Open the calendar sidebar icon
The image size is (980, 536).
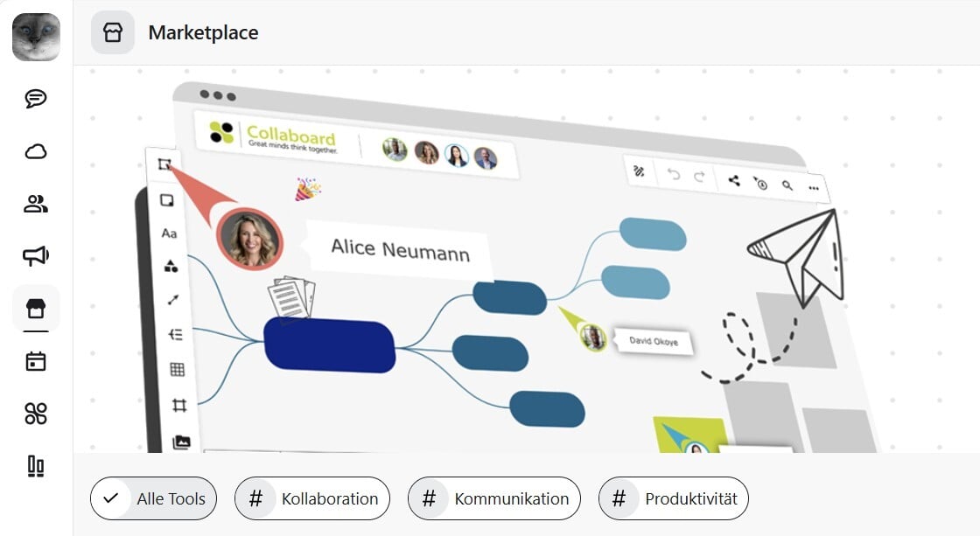click(36, 361)
